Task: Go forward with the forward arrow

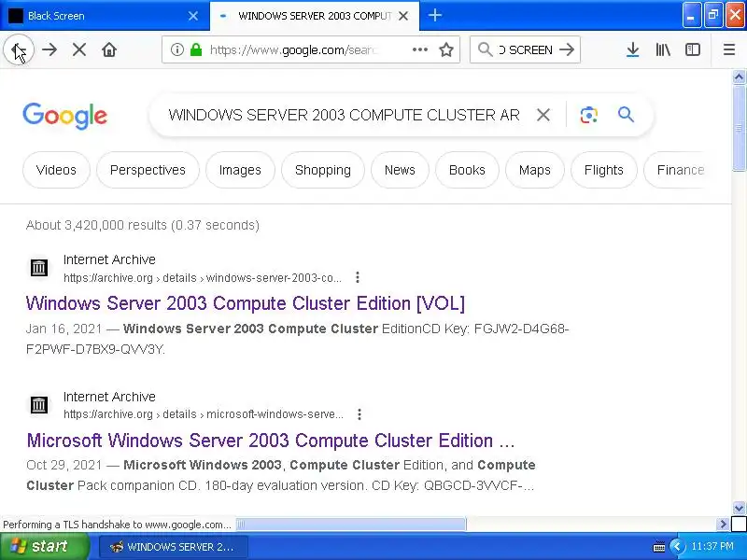Action: (x=49, y=49)
